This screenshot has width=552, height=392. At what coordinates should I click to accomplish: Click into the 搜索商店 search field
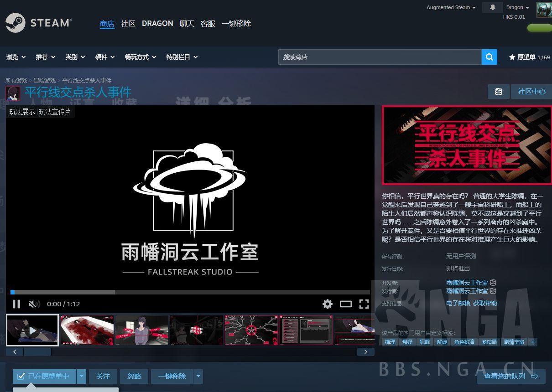coord(380,57)
